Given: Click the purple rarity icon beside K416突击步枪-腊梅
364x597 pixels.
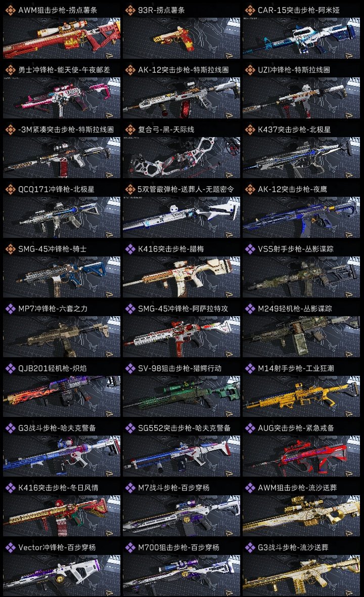Looking at the screenshot, I should pos(130,249).
